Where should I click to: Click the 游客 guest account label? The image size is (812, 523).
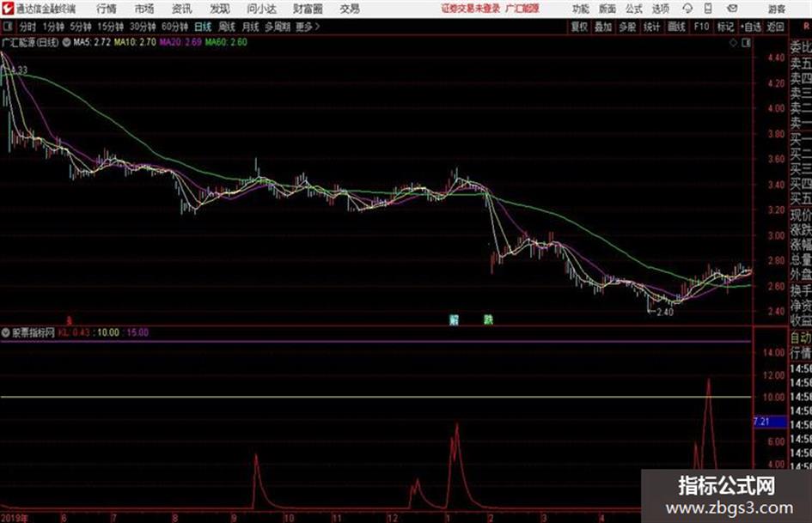point(777,9)
